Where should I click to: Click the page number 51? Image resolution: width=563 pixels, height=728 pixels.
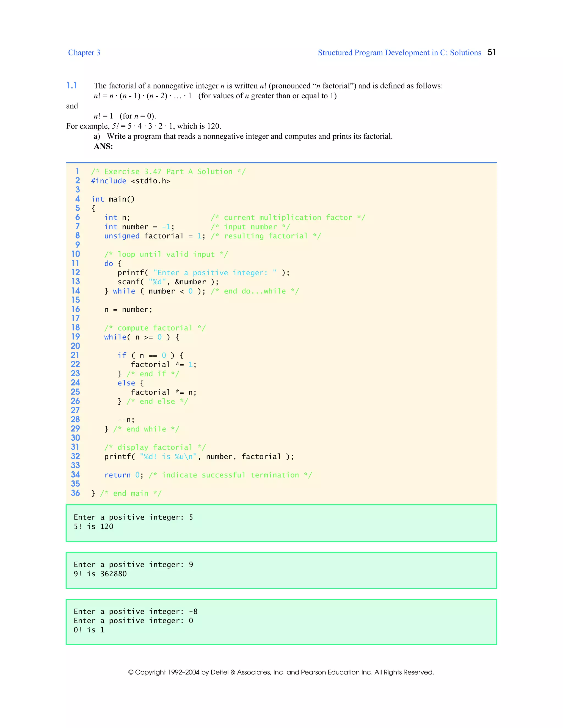click(x=492, y=52)
